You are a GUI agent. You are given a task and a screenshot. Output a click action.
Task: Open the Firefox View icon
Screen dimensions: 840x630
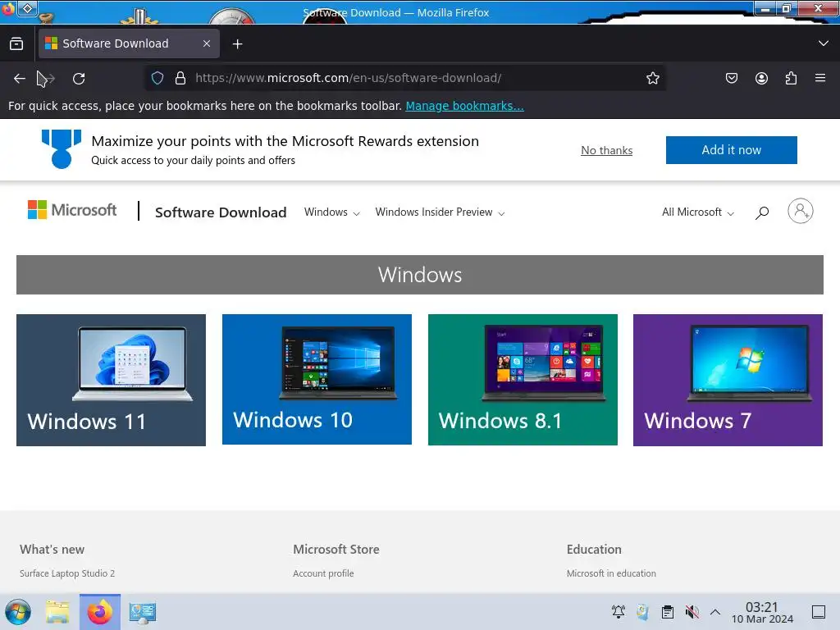tap(16, 43)
